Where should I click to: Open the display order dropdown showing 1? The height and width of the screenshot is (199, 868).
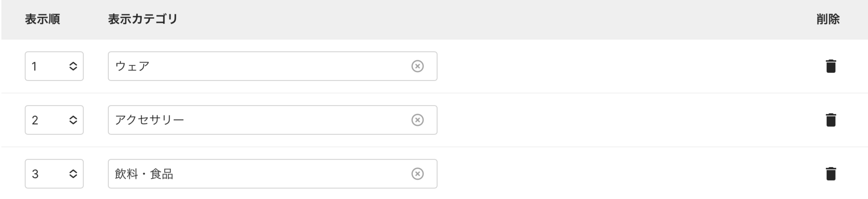point(54,66)
